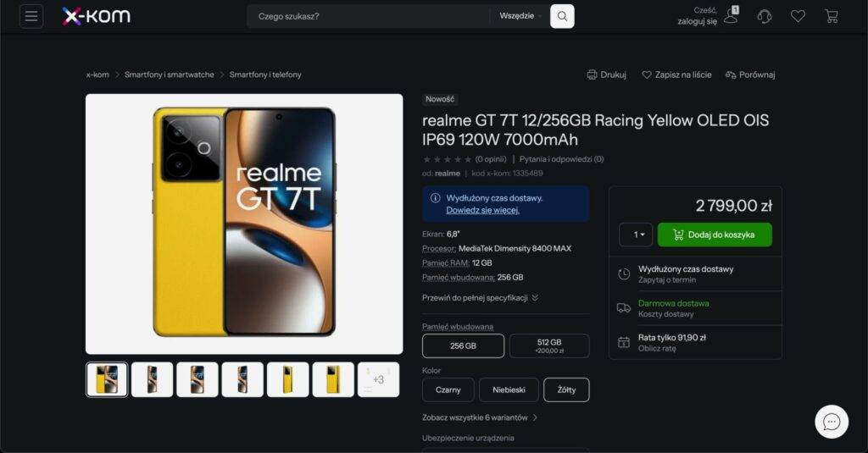Click the search magnifier button
Screen dimensions: 868x453
tap(562, 16)
